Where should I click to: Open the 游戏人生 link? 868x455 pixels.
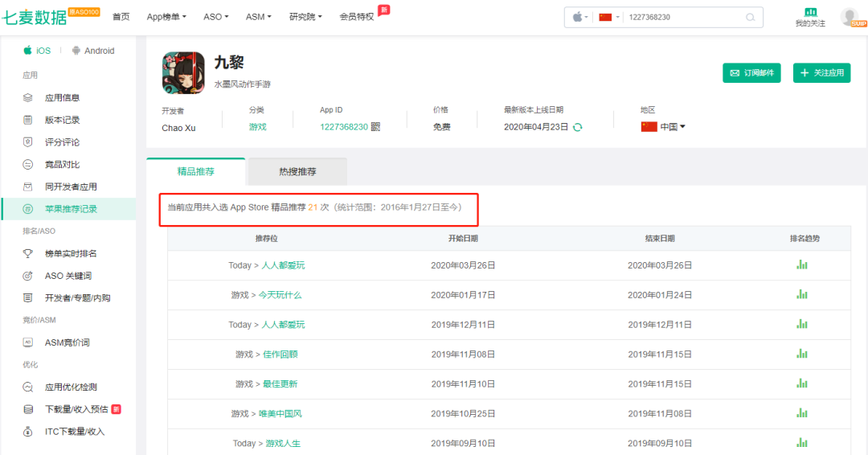[283, 444]
